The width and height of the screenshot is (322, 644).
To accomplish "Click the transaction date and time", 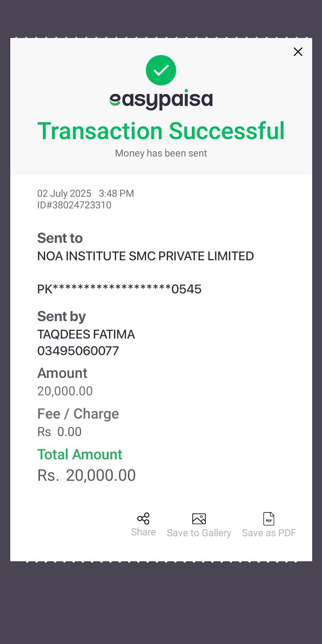I will point(85,194).
